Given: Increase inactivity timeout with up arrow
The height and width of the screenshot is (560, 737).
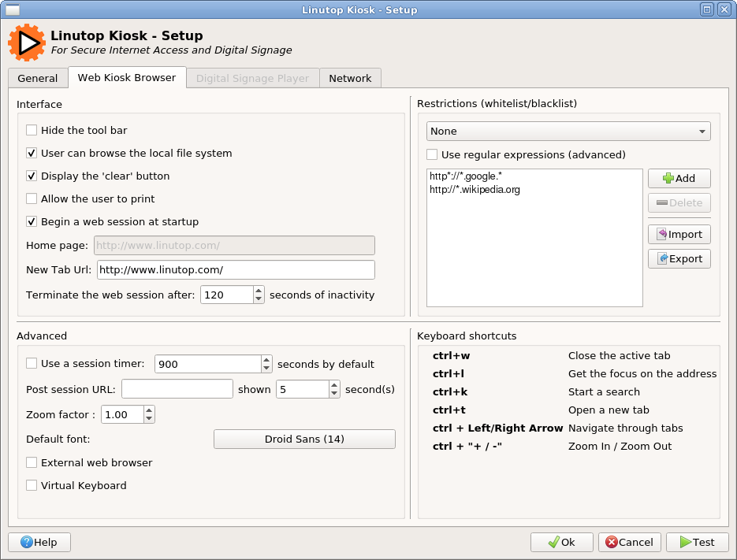Looking at the screenshot, I should [x=259, y=291].
